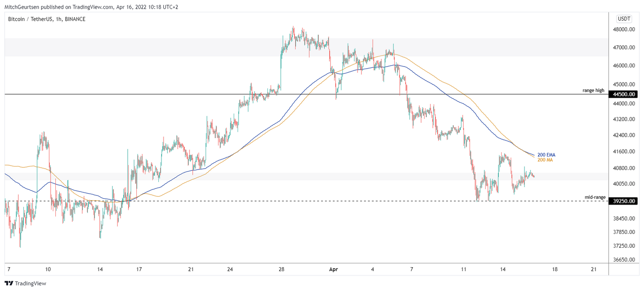The height and width of the screenshot is (291, 644).
Task: Click the 47000.00 price axis label
Action: coord(625,48)
